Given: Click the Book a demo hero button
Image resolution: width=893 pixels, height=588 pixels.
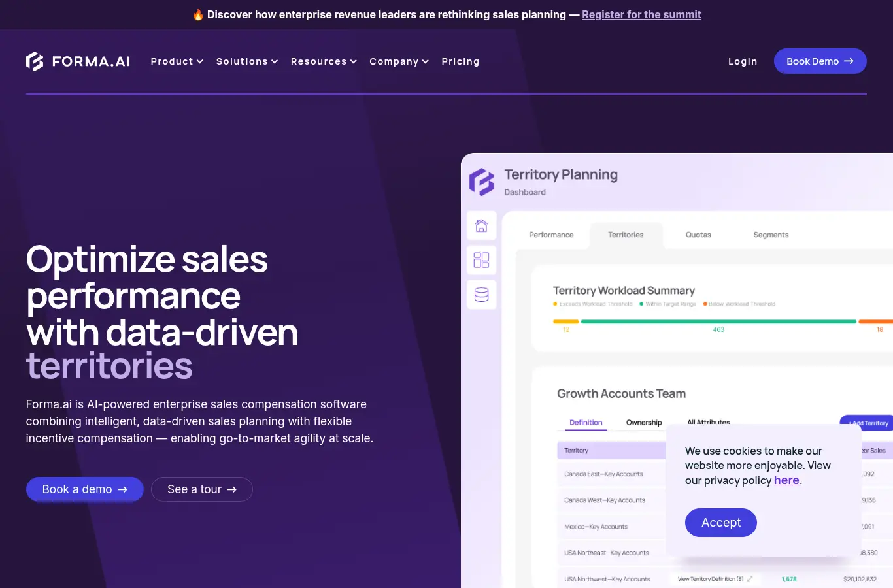Looking at the screenshot, I should pyautogui.click(x=85, y=489).
